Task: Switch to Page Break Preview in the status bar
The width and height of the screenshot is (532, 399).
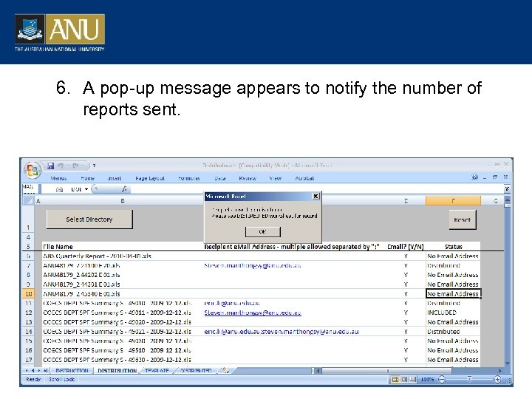Action: [412, 379]
